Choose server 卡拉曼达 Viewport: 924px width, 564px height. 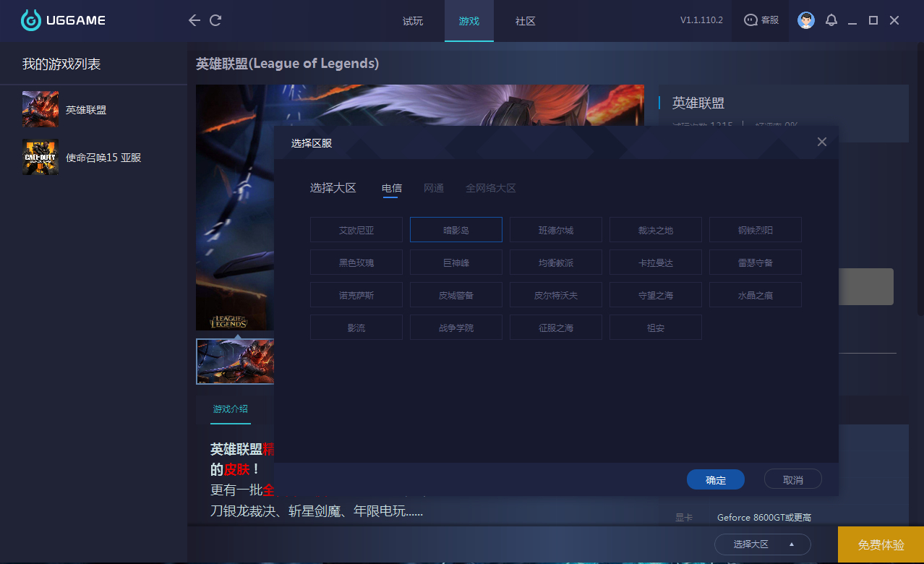(656, 262)
